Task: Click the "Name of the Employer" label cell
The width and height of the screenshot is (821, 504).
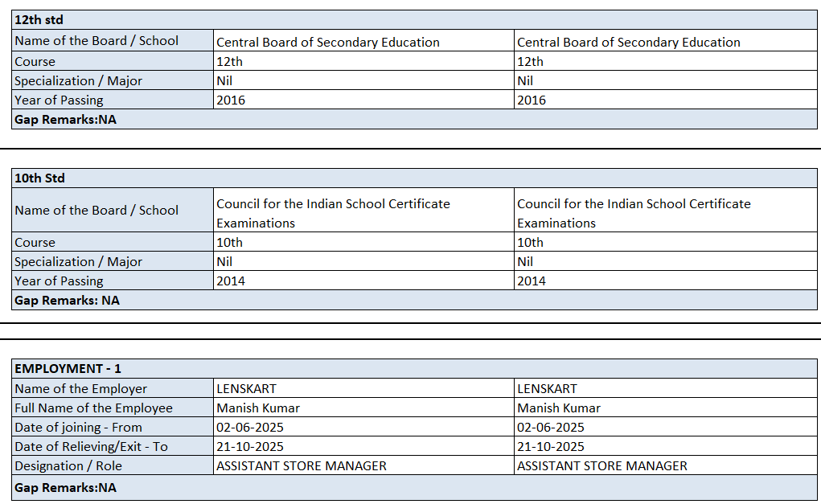Action: point(80,389)
